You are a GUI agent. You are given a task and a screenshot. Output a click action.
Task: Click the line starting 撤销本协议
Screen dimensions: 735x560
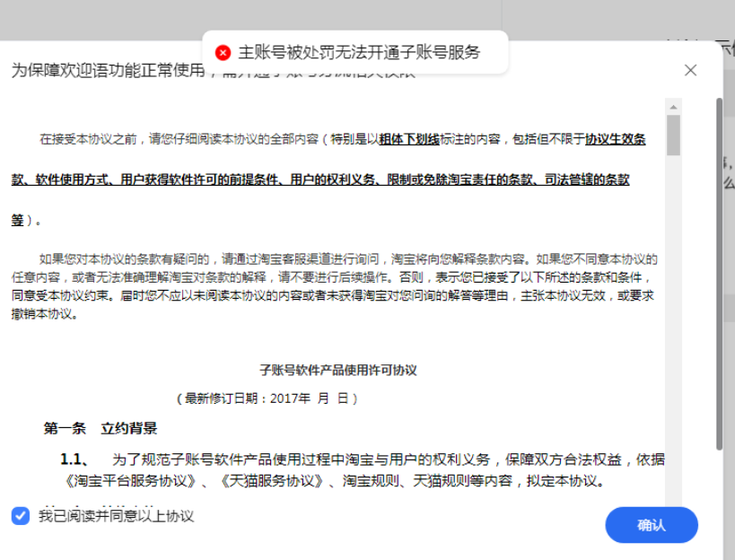(x=45, y=314)
